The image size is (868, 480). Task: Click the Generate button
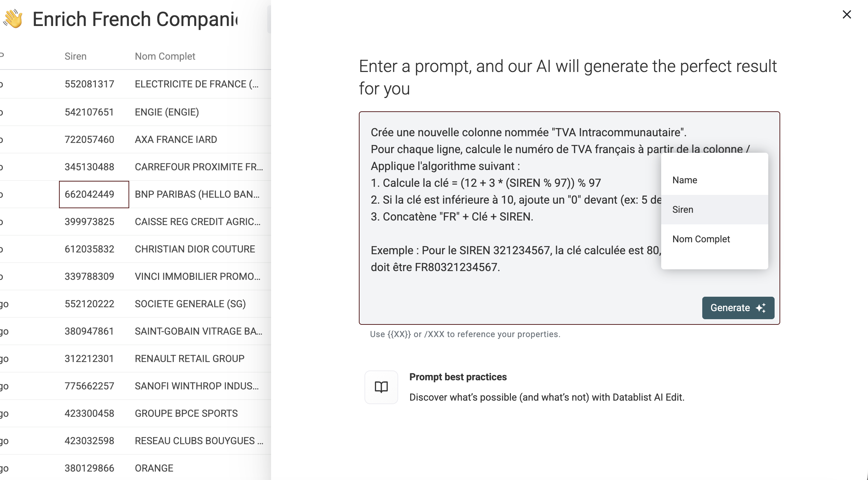tap(738, 308)
